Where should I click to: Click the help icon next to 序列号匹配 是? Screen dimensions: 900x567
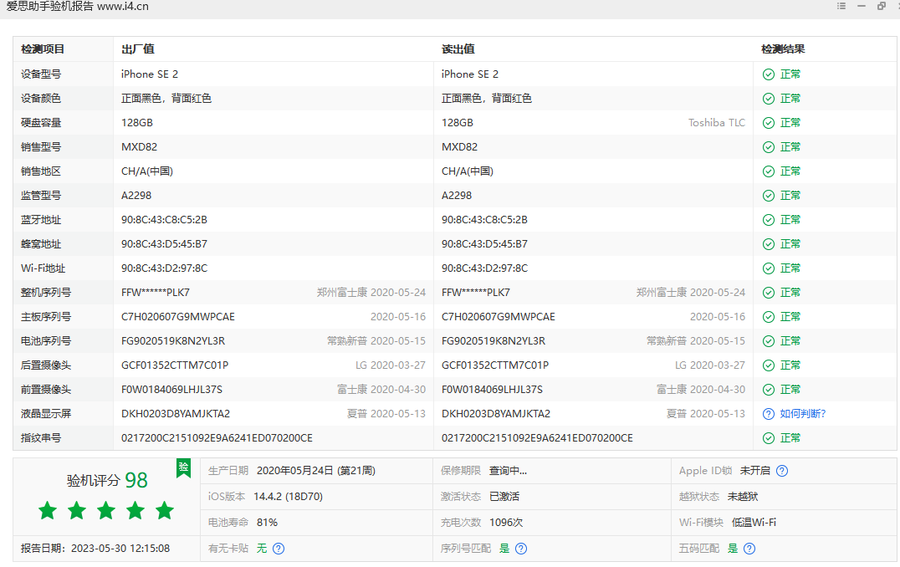pyautogui.click(x=521, y=549)
